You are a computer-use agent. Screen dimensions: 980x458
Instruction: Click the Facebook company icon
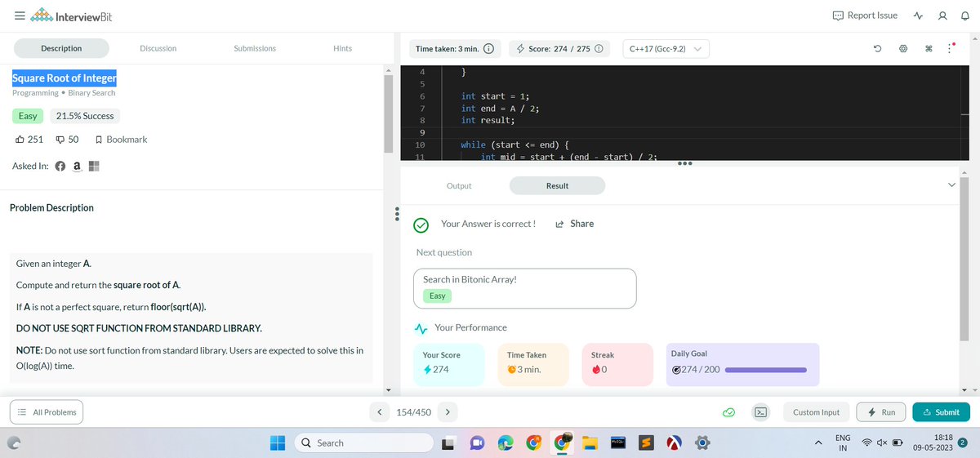[60, 167]
